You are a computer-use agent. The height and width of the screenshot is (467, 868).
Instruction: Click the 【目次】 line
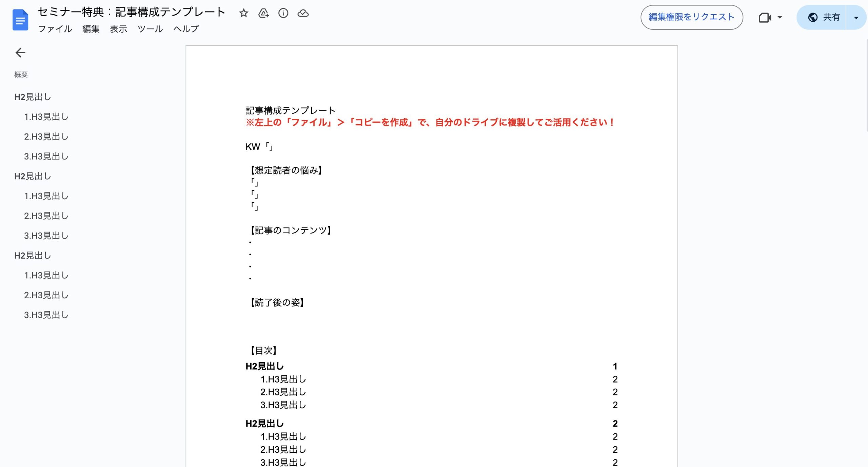coord(263,351)
